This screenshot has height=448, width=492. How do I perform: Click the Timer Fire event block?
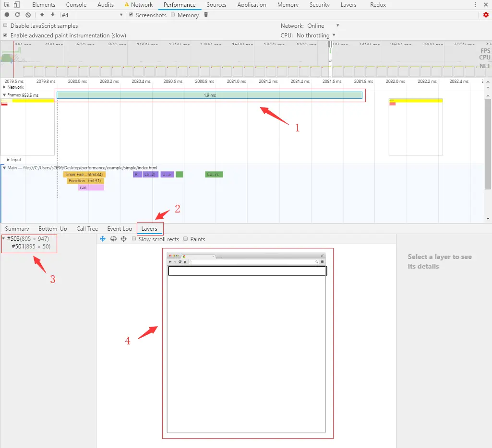tap(84, 174)
